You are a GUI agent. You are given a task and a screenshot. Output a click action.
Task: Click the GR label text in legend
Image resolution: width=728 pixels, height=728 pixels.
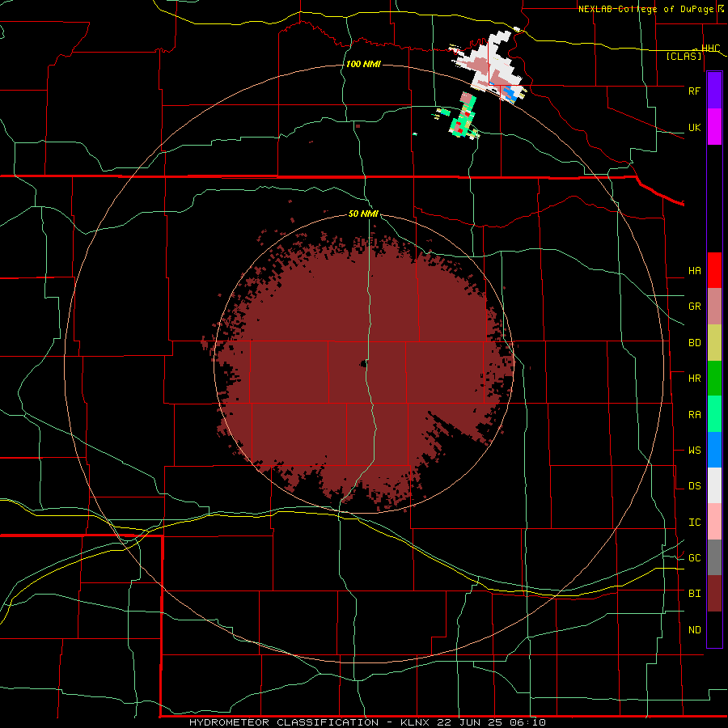tap(694, 307)
